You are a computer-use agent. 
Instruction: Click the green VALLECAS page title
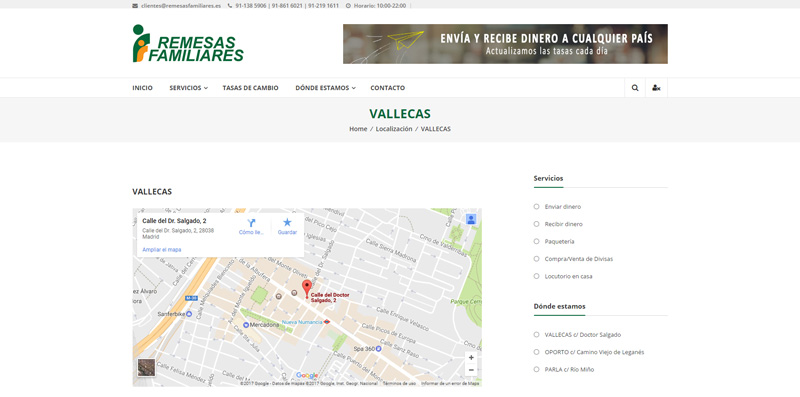pyautogui.click(x=400, y=113)
